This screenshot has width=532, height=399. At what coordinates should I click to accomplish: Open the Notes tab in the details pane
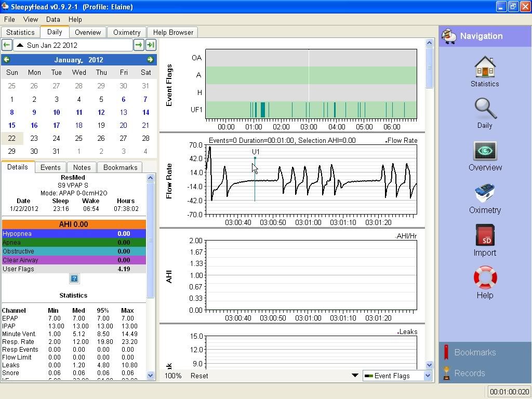(82, 167)
